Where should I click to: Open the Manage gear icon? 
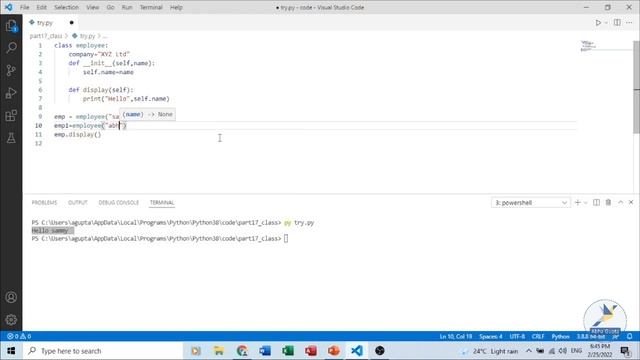point(11,320)
